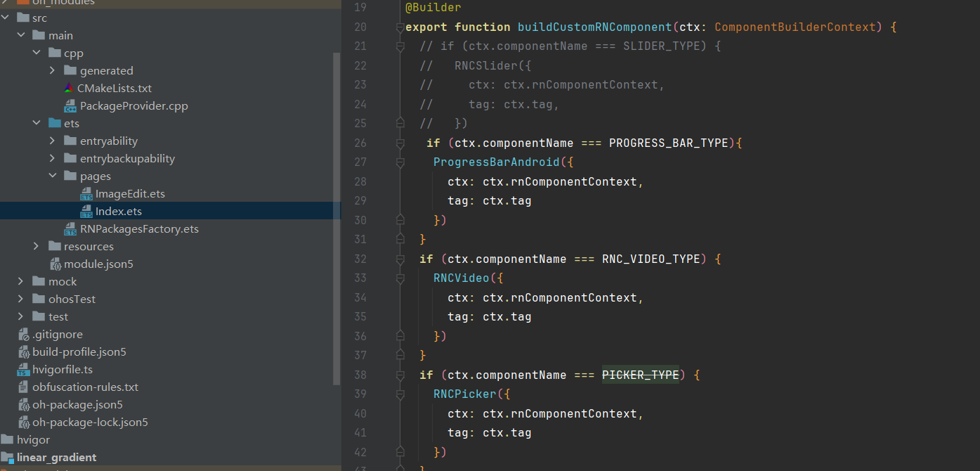Viewport: 980px width, 471px height.
Task: Click the folder icon of resources
Action: (x=54, y=247)
